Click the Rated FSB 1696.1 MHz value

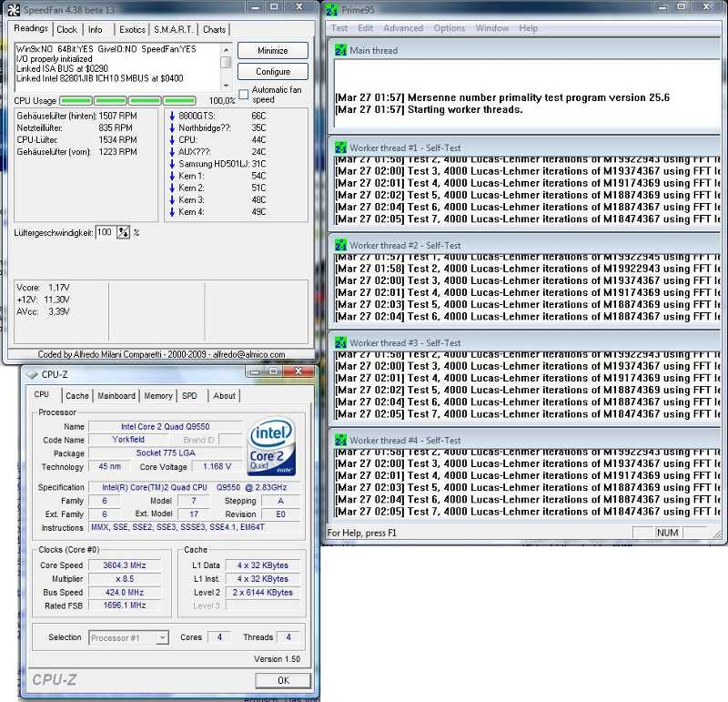[x=125, y=605]
